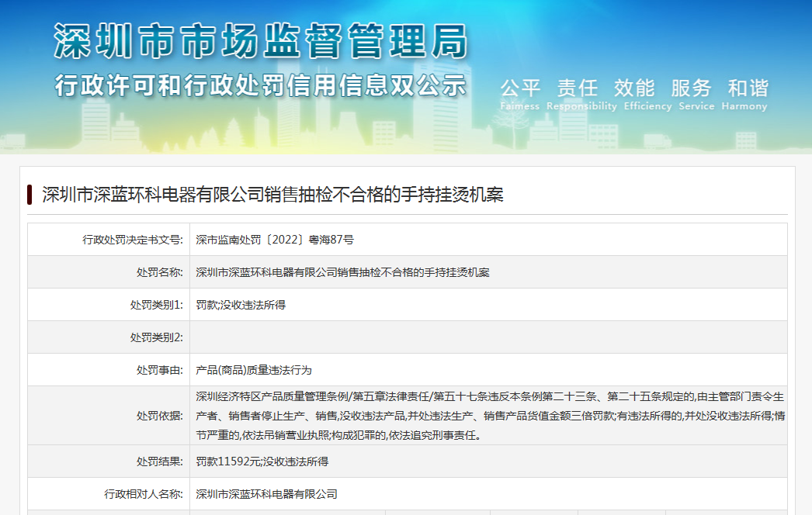
Task: Click the 和谐 Harmony motto text
Action: [744, 95]
